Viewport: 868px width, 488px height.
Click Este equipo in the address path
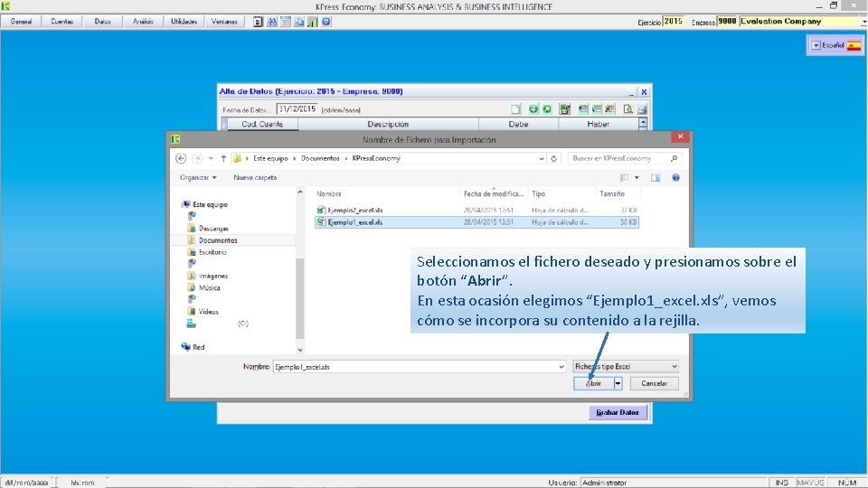270,158
